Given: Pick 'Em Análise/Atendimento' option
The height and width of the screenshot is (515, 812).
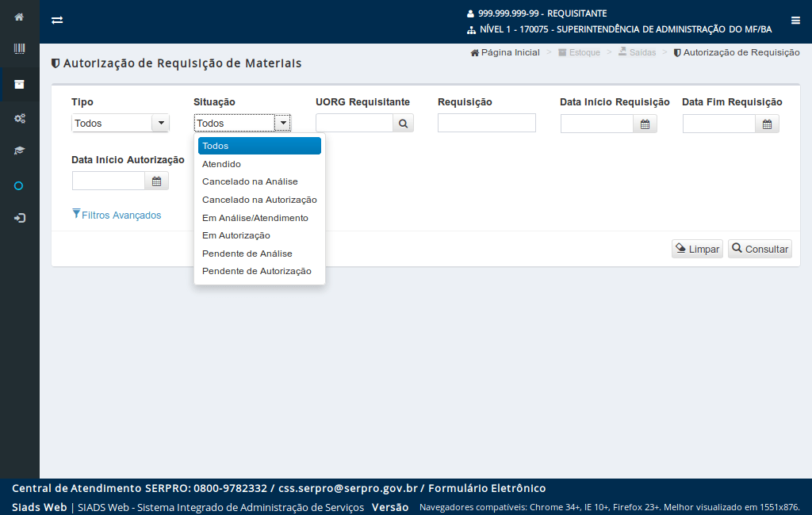Looking at the screenshot, I should coord(259,218).
